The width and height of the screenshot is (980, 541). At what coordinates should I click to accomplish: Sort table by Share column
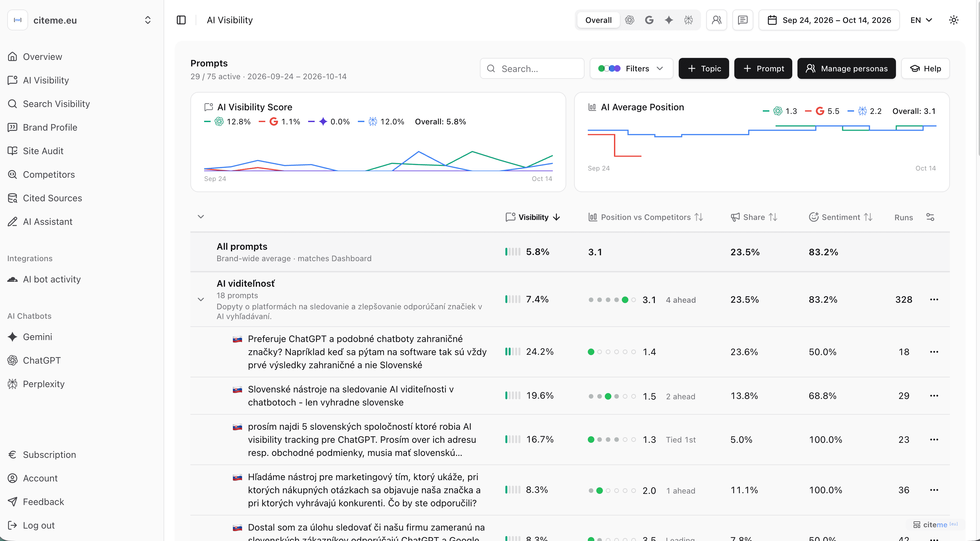point(754,217)
